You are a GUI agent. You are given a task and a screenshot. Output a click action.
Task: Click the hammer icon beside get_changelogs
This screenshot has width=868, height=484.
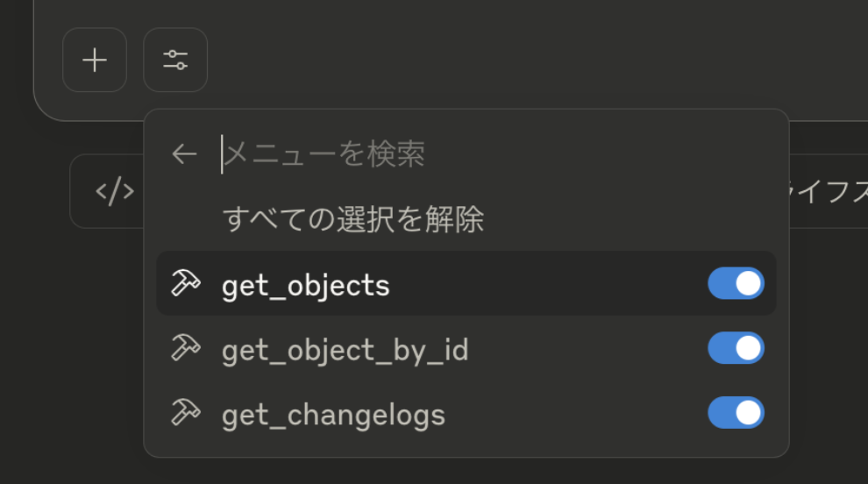click(x=186, y=413)
